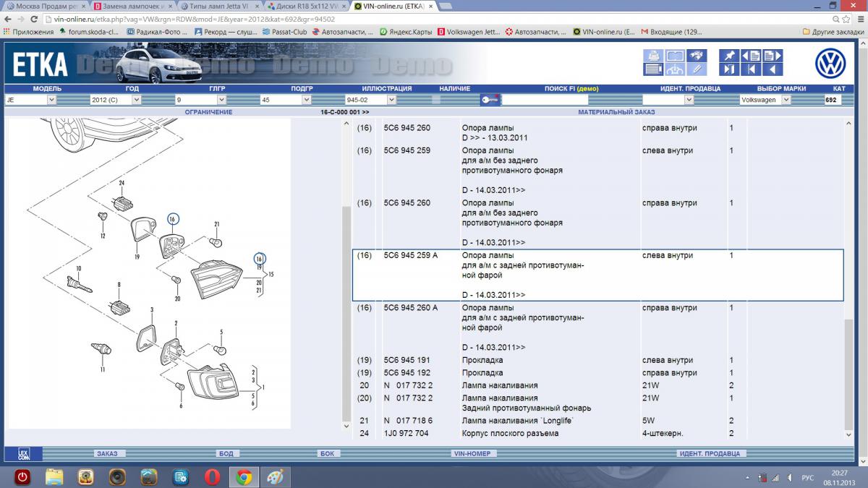868x488 pixels.
Task: Open File Explorer from the taskbar
Action: (54, 477)
